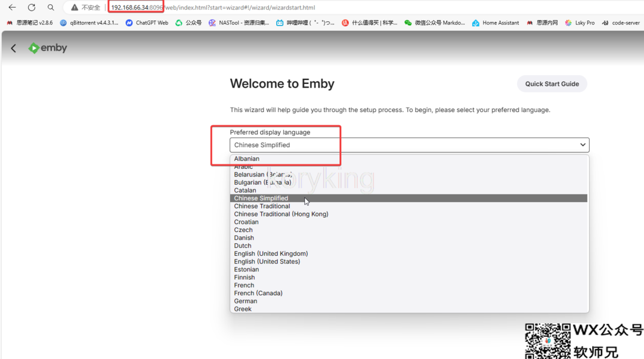Open the Quick Start Guide
Image resolution: width=644 pixels, height=359 pixels.
(x=552, y=84)
